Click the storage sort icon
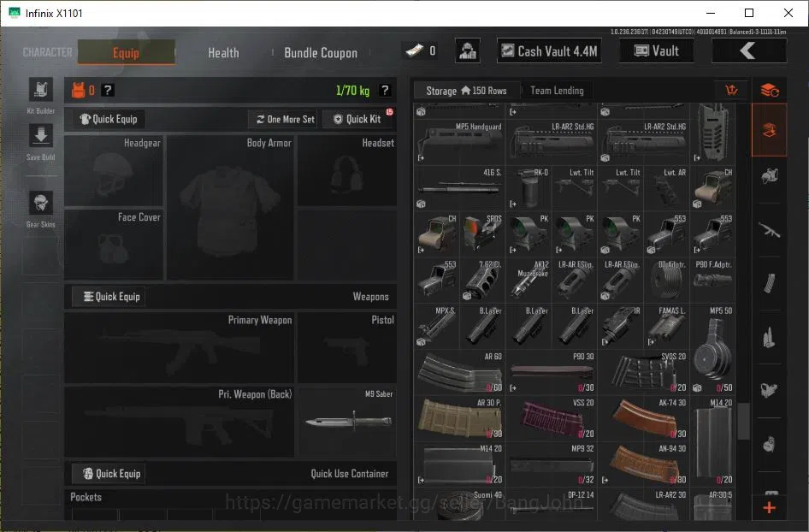The image size is (809, 532). (731, 91)
